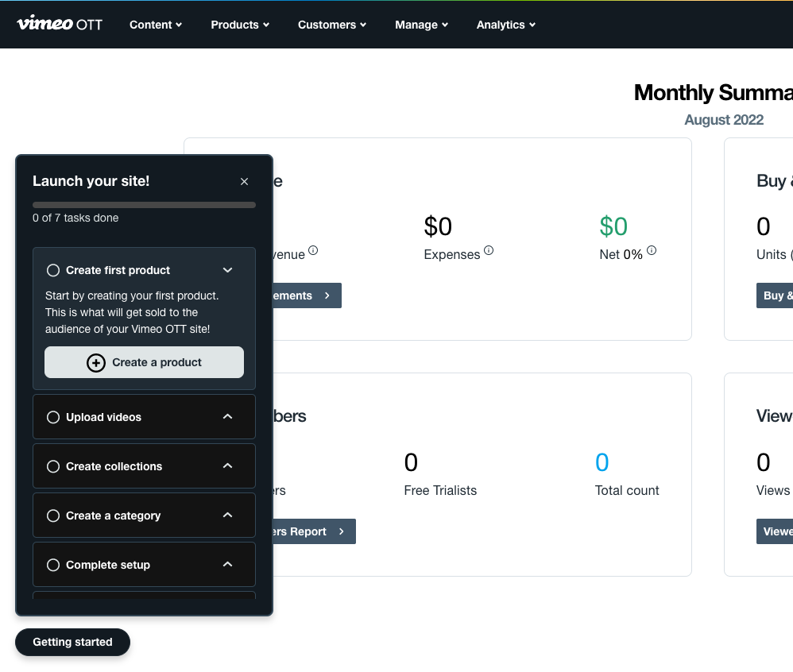Expand the Upload videos chevron

(x=227, y=417)
